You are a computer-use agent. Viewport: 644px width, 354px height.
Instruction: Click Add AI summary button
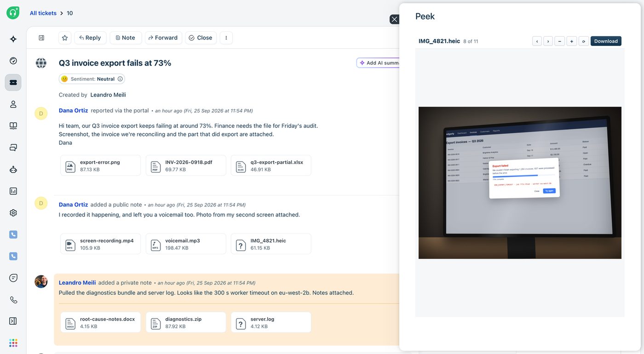(379, 63)
